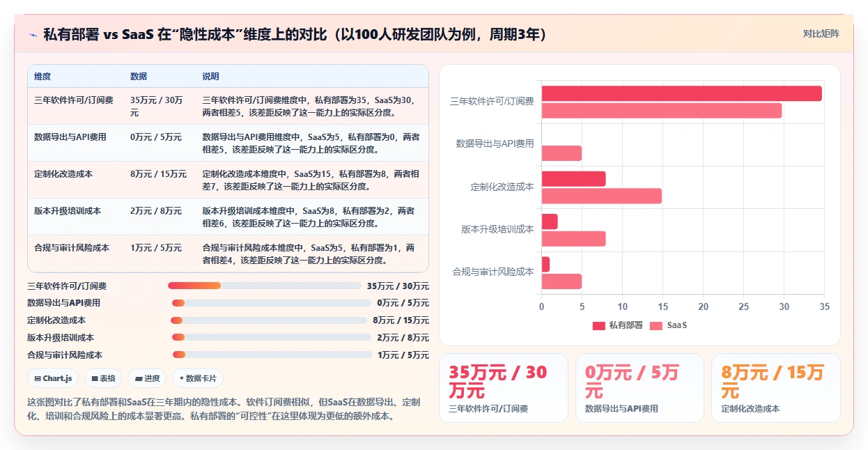Select the 表格 chip
Screen dimensions: 868x450
[x=103, y=378]
